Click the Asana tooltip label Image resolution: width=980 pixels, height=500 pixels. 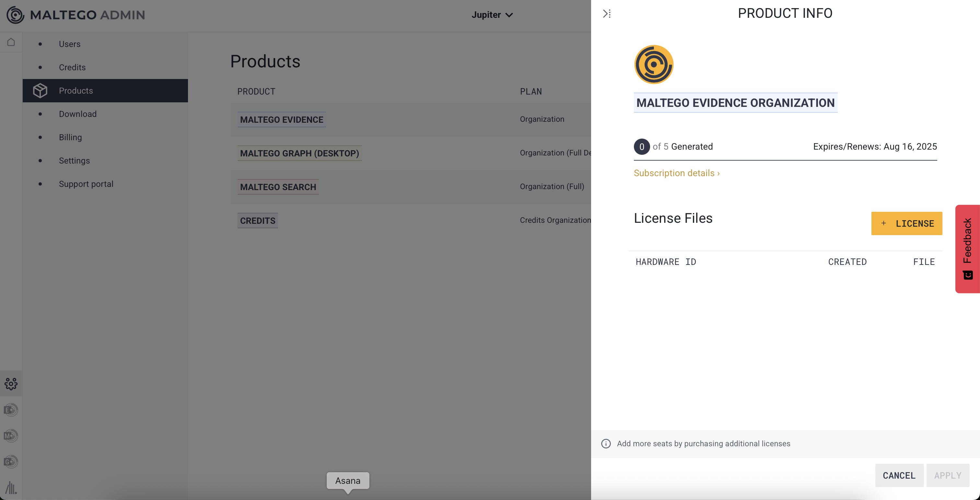tap(348, 481)
